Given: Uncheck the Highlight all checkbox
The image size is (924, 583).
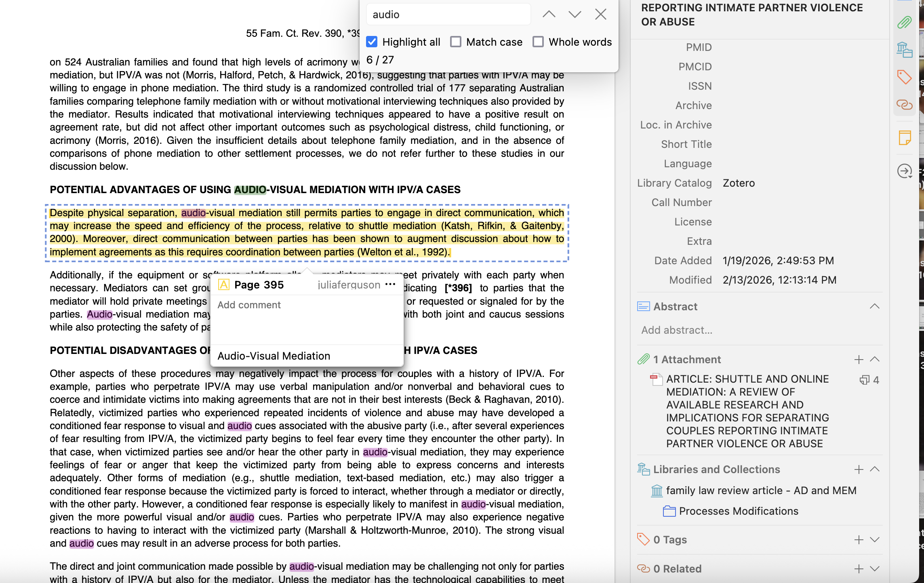Looking at the screenshot, I should point(372,42).
